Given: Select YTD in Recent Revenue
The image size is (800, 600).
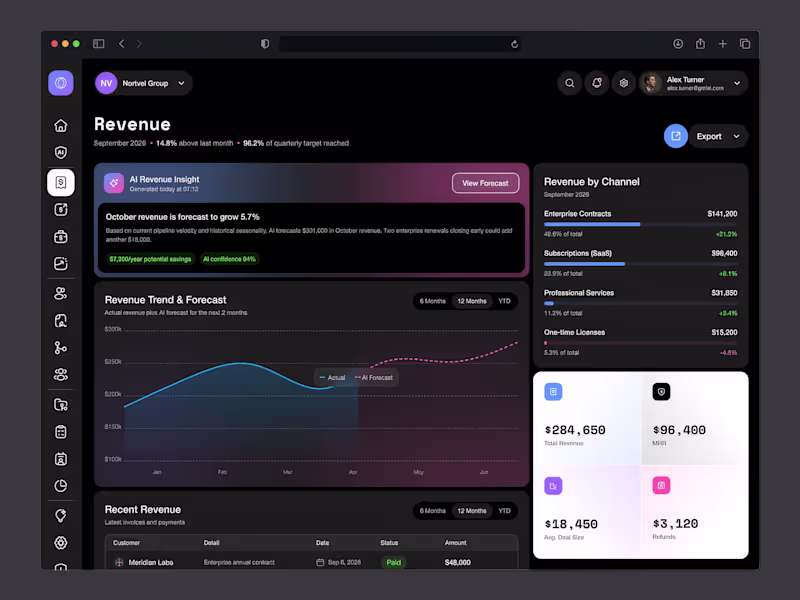Looking at the screenshot, I should tap(504, 511).
